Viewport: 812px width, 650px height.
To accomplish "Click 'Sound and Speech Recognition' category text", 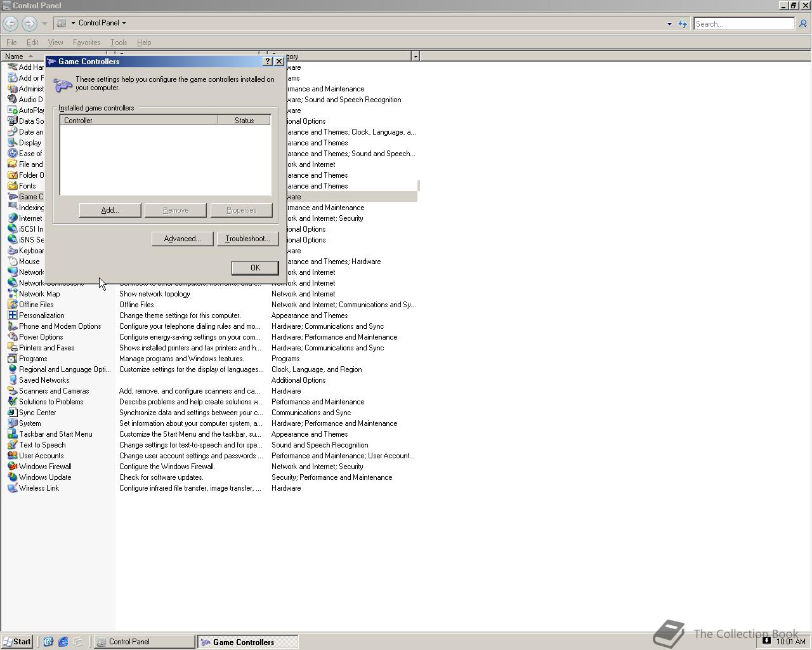I will [320, 445].
